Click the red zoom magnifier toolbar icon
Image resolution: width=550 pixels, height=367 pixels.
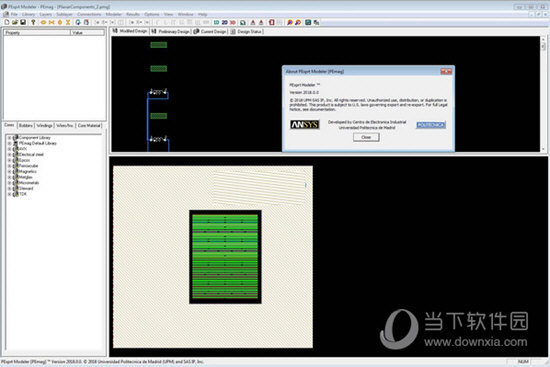tap(290, 22)
